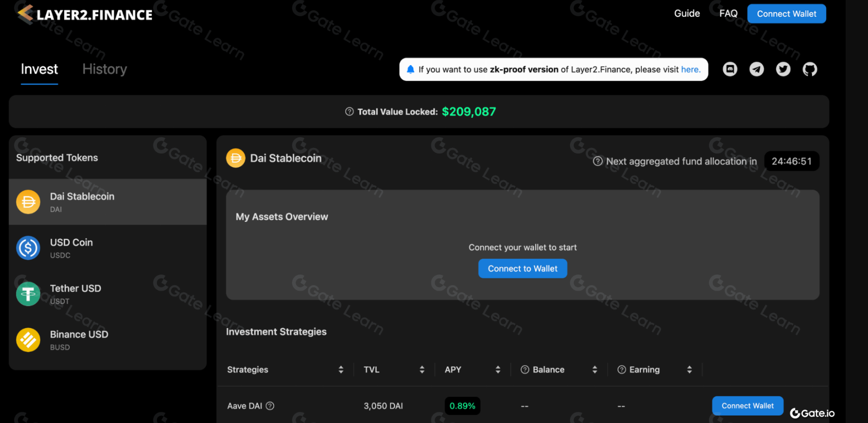Click the fund allocation countdown timer
868x423 pixels.
point(791,161)
